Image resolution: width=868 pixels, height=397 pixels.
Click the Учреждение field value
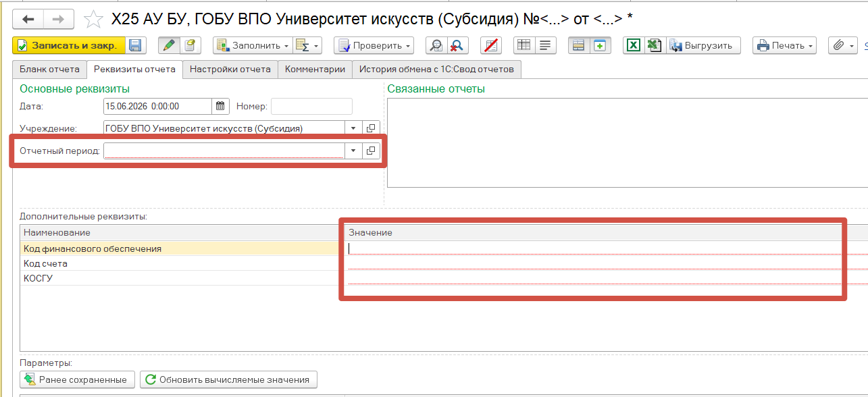coord(224,128)
